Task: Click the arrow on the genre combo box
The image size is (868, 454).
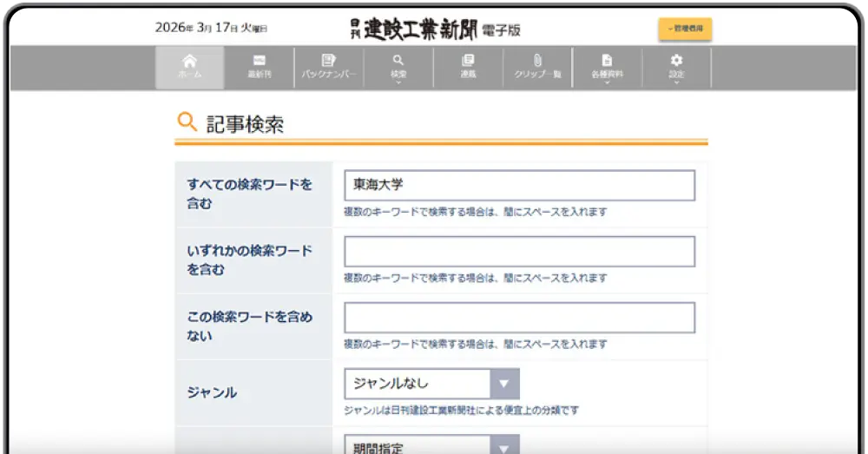Action: [504, 384]
